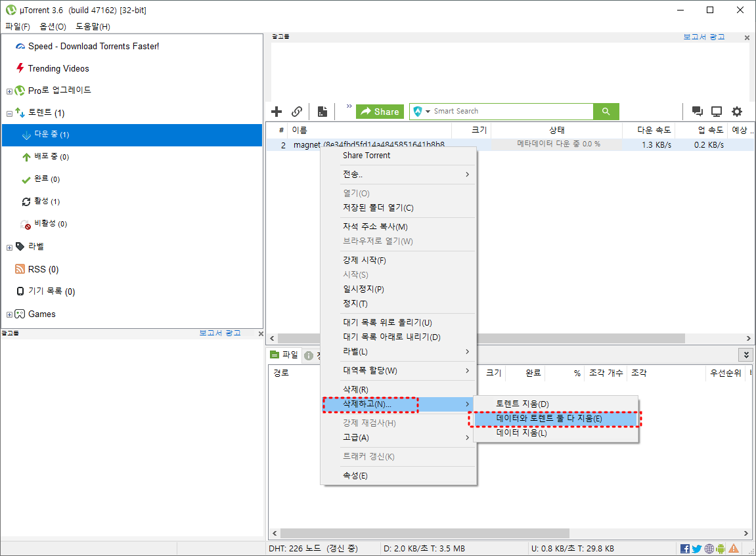This screenshot has height=556, width=756.
Task: Choose 저장된 폴더 열기(C) in context menu
Action: tap(399, 207)
